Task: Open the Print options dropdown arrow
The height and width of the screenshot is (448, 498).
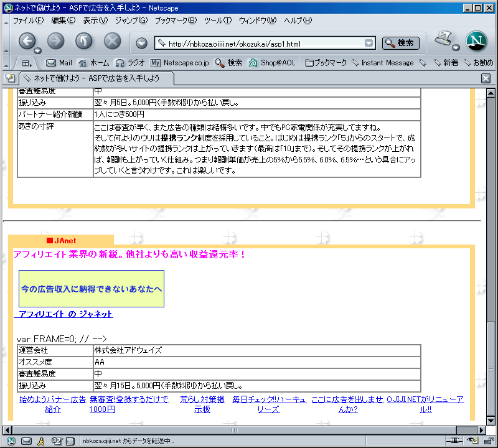Action: coord(456,48)
